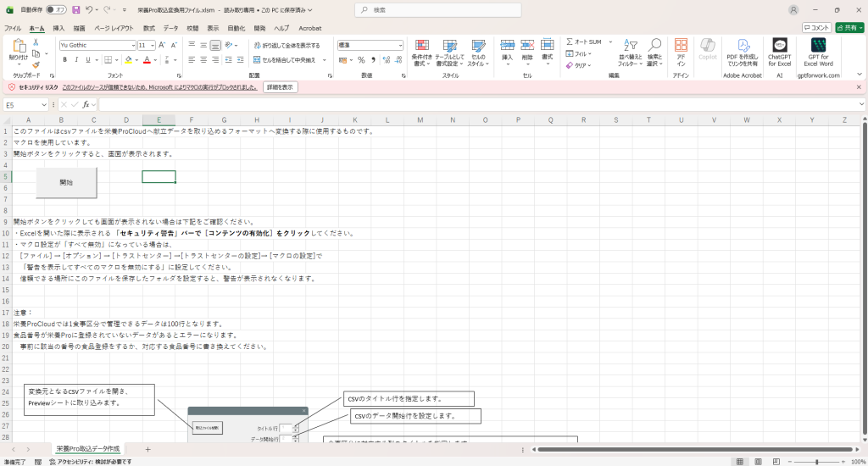This screenshot has height=466, width=868.
Task: Click the italic formatting icon
Action: pyautogui.click(x=76, y=60)
